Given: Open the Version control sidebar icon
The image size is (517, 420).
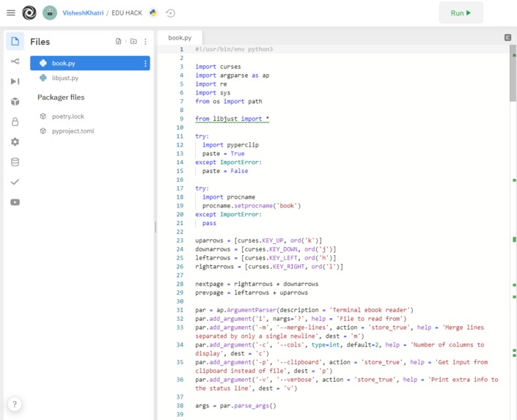Looking at the screenshot, I should 15,62.
